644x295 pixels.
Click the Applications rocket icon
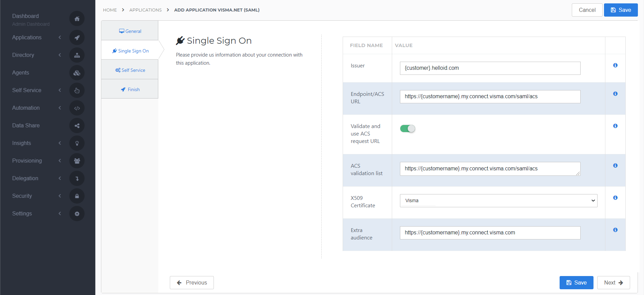pos(77,38)
